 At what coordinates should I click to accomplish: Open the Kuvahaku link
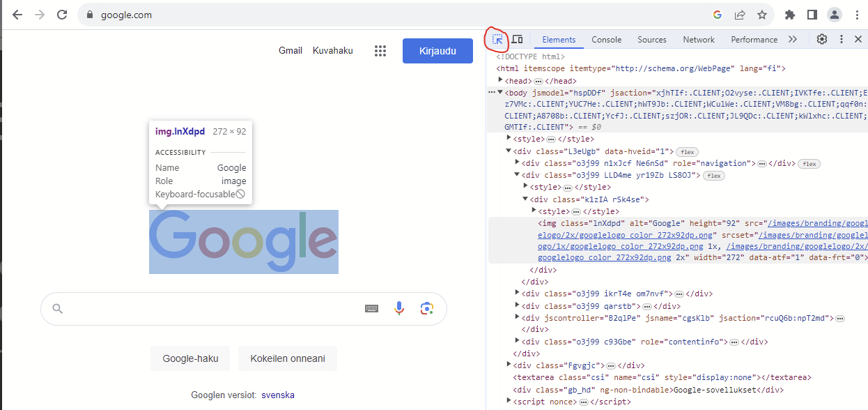coord(333,50)
